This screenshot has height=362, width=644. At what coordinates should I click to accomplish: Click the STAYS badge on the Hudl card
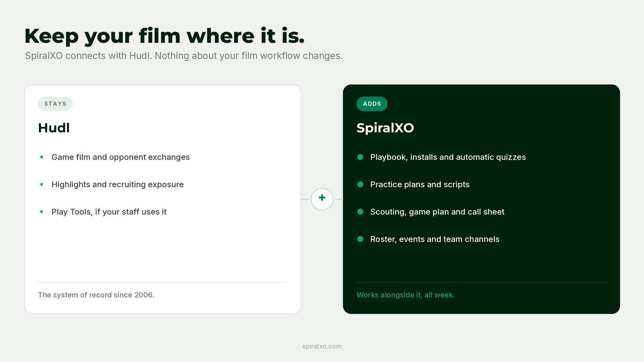(55, 104)
